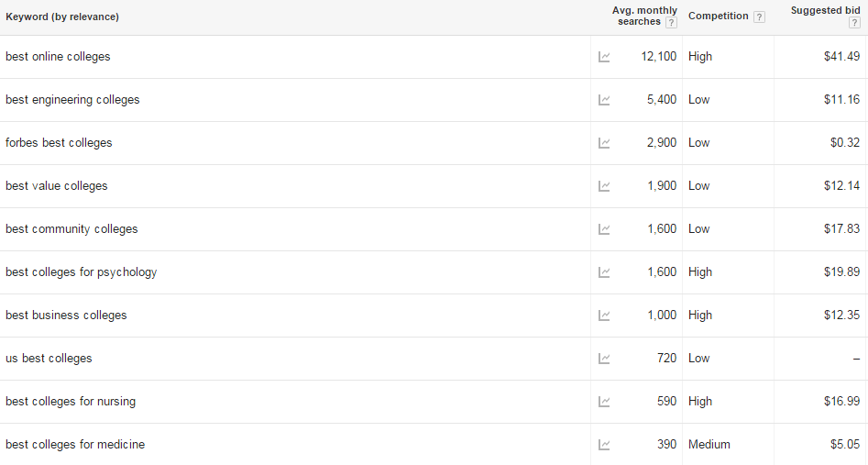Open help icon under Suggested bid
This screenshot has width=868, height=465.
pyautogui.click(x=855, y=23)
